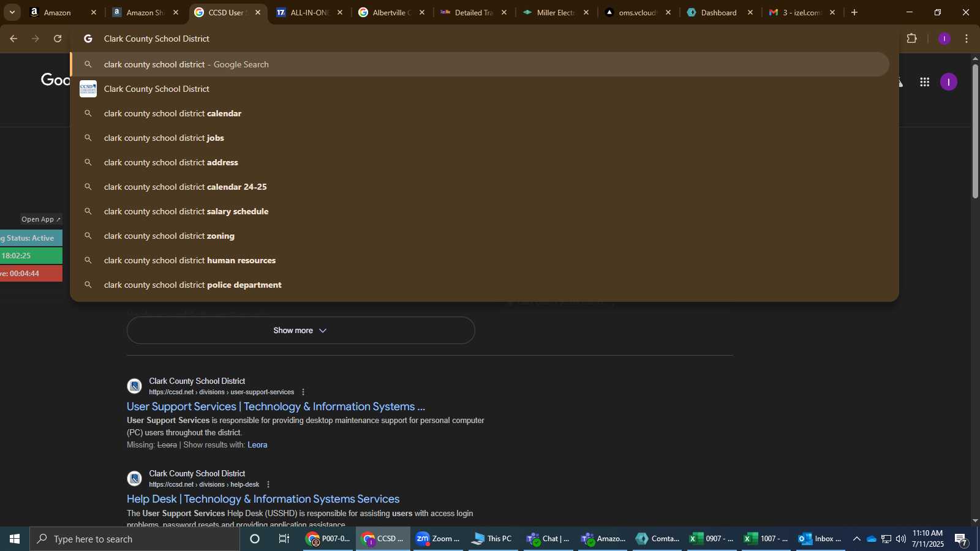The width and height of the screenshot is (980, 551).
Task: Close the CCSD User tab
Action: tap(258, 12)
